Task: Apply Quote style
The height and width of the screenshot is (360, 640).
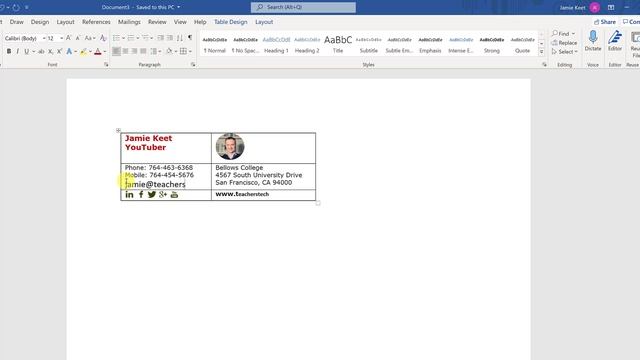Action: 522,44
